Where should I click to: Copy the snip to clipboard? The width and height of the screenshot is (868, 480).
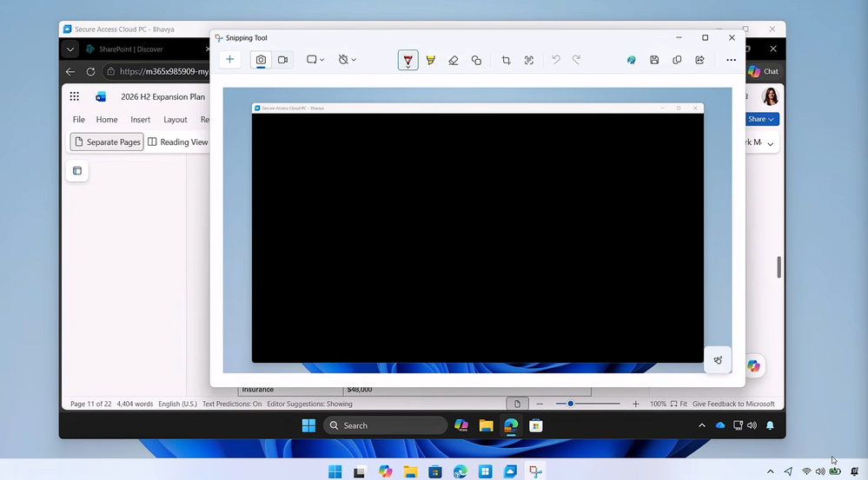click(677, 60)
